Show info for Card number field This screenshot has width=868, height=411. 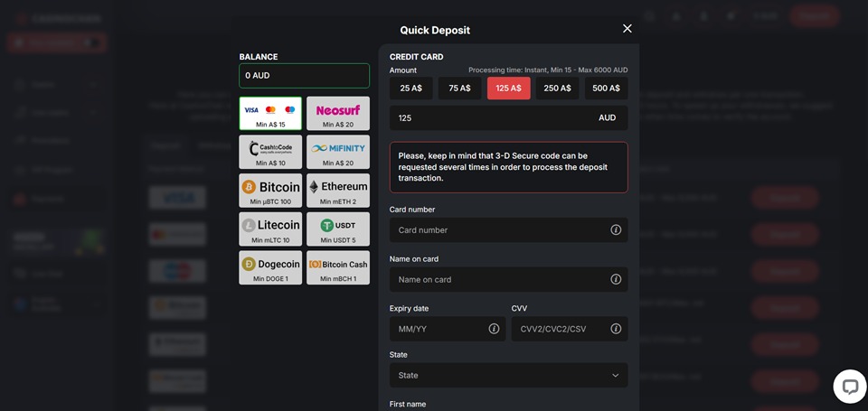[616, 229]
